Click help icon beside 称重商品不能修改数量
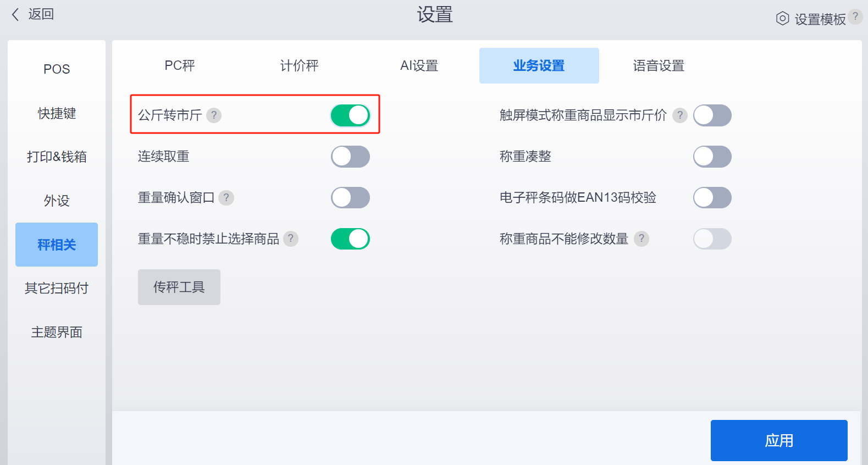Image resolution: width=868 pixels, height=465 pixels. (x=642, y=239)
